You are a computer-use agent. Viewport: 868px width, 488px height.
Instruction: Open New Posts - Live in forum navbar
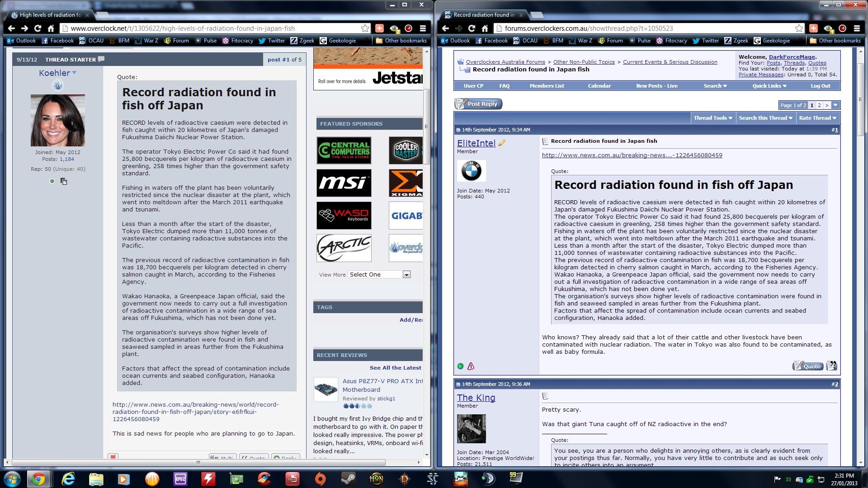tap(656, 86)
